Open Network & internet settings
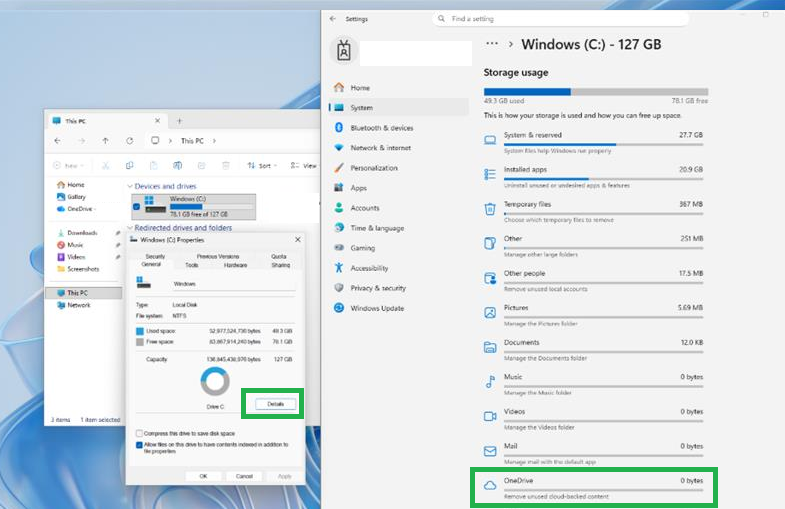 coord(399,148)
